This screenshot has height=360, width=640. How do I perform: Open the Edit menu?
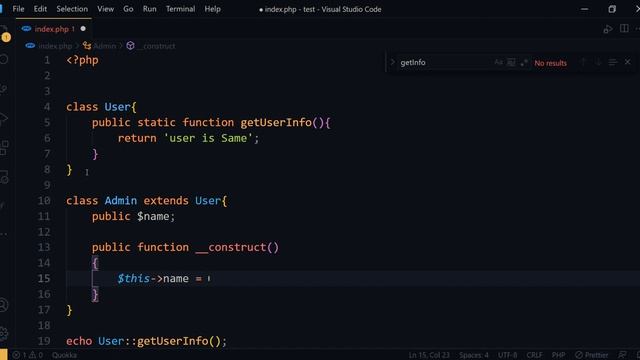tap(40, 9)
